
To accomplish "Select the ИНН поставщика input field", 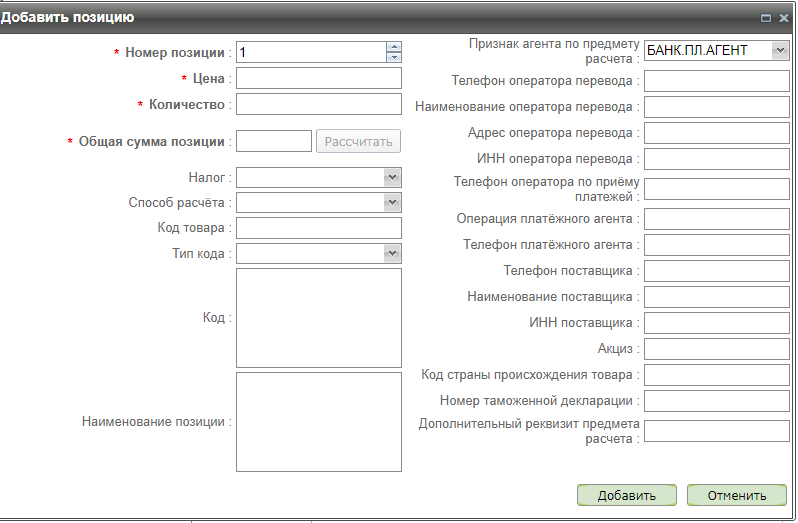I will coord(716,323).
